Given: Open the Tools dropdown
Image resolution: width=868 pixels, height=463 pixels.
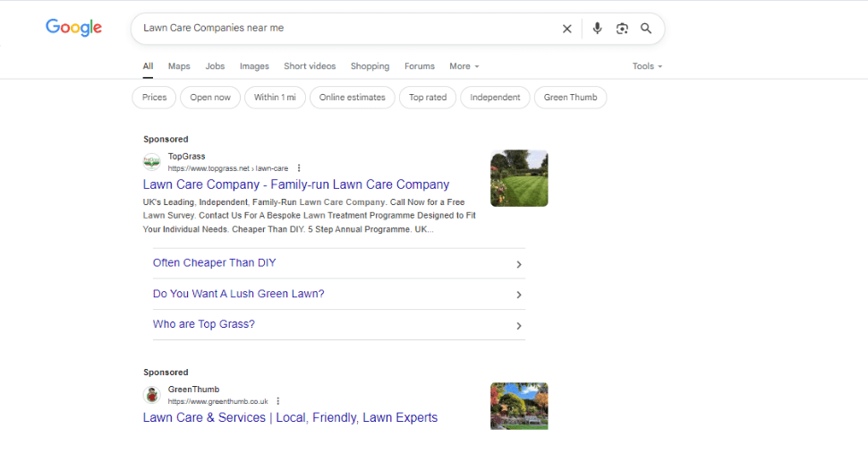Looking at the screenshot, I should click(647, 66).
